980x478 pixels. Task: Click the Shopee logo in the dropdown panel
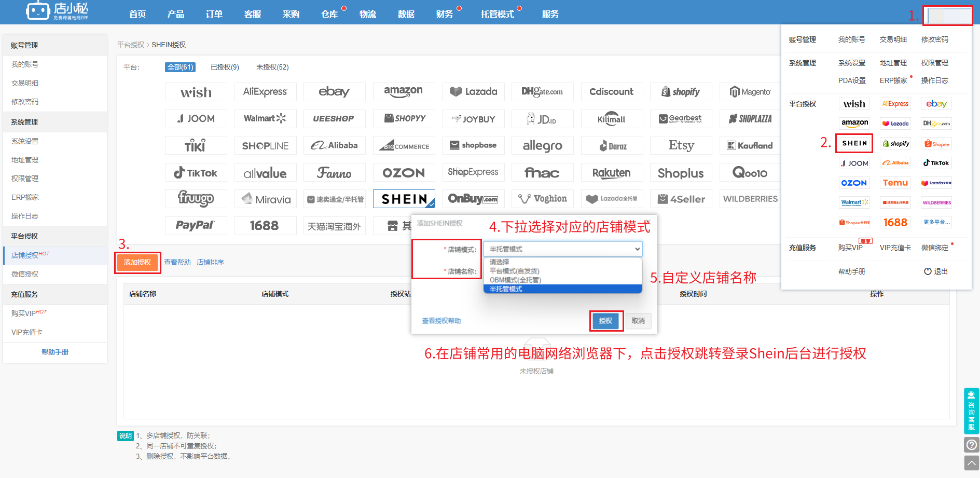(x=937, y=144)
